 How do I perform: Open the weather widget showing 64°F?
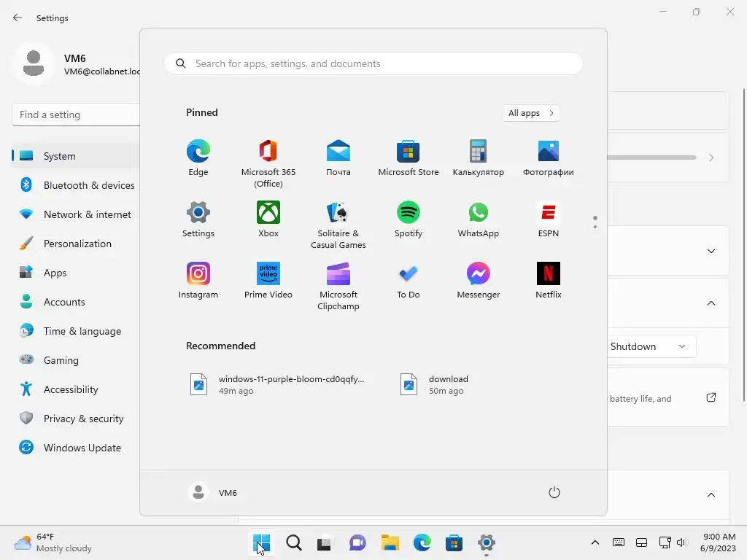pos(53,542)
